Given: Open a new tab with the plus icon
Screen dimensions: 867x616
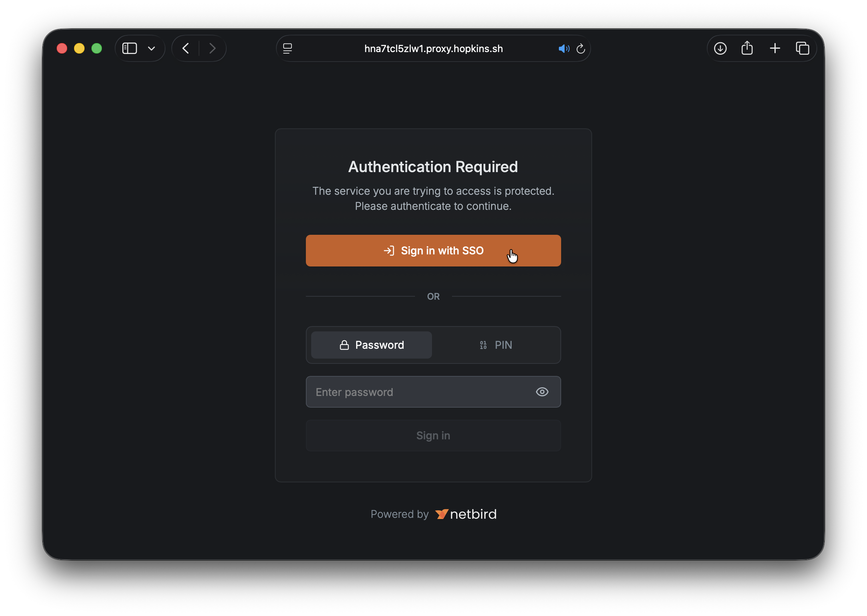Looking at the screenshot, I should point(775,48).
